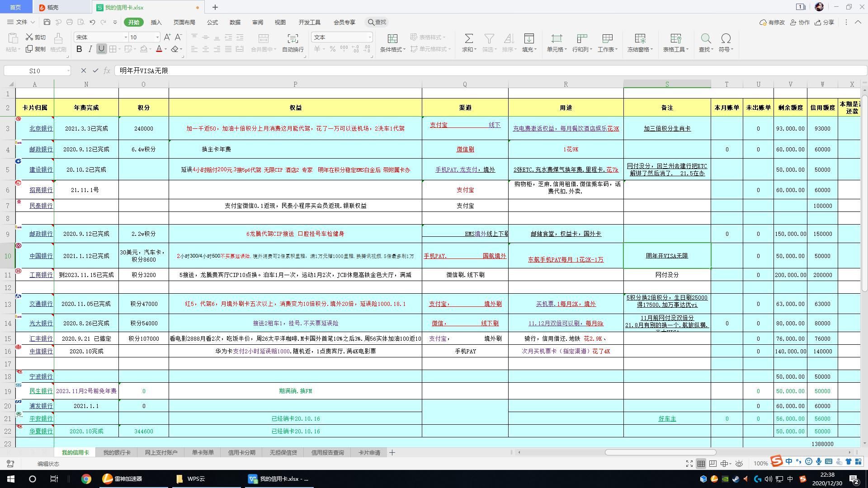
Task: Switch to sheet tab 信用卡分期
Action: (241, 452)
